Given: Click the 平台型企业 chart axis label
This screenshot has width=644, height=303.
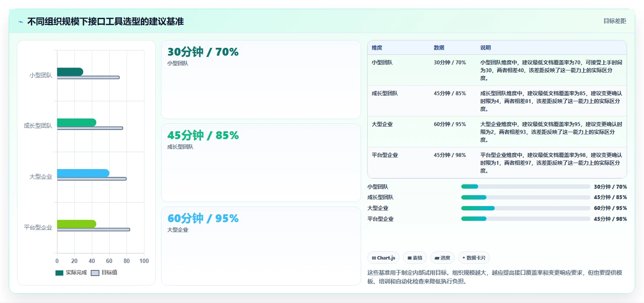Looking at the screenshot, I should [38, 227].
